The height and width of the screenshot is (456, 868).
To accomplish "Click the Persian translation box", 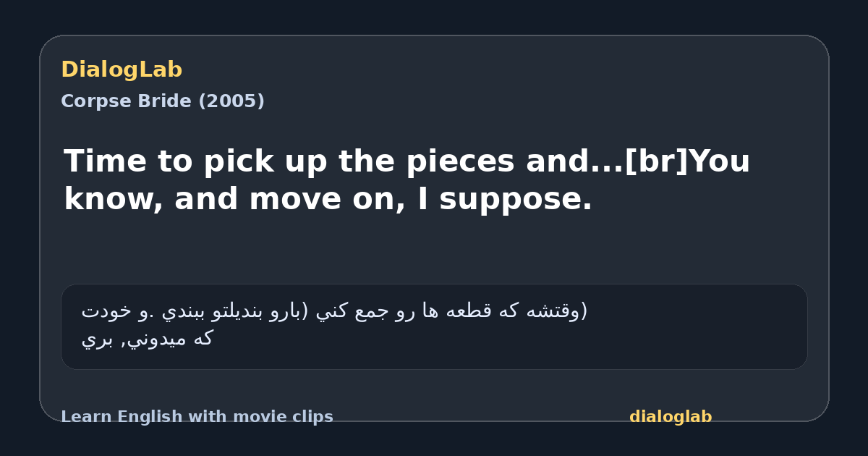I will (434, 326).
